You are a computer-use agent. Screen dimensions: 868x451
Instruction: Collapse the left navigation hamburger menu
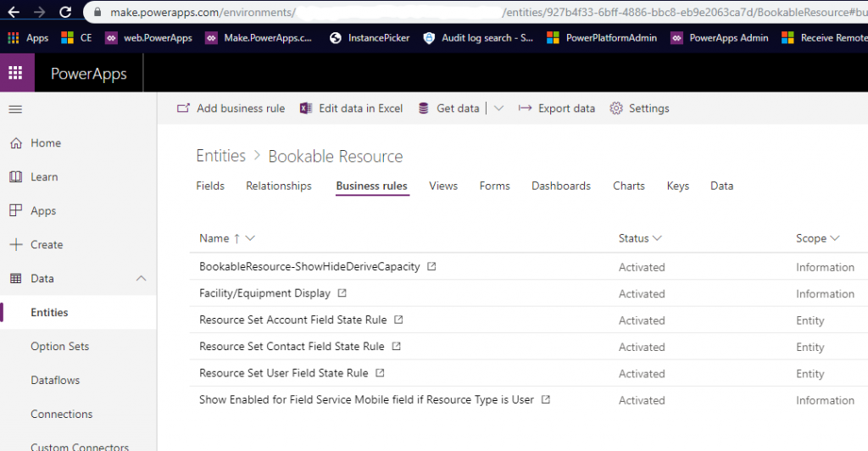[x=15, y=109]
